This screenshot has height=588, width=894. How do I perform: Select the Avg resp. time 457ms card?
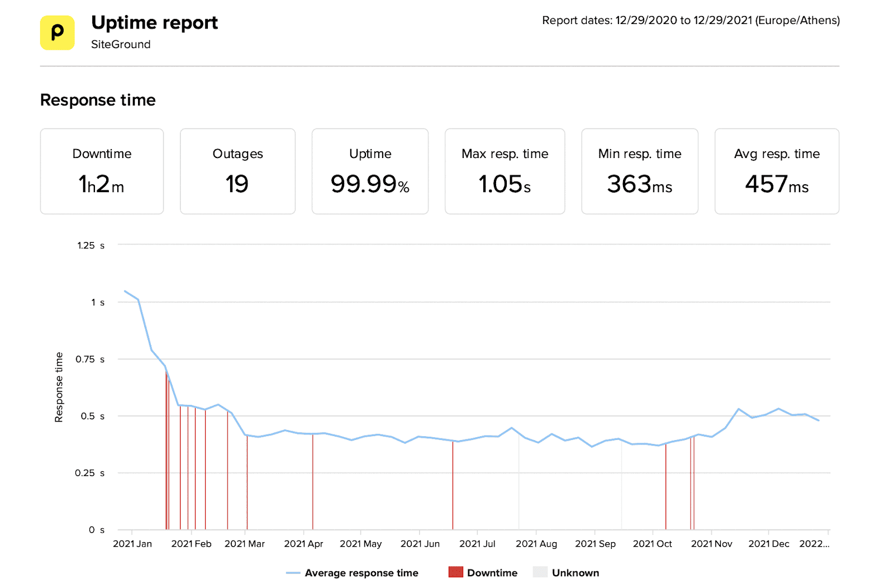coord(777,171)
